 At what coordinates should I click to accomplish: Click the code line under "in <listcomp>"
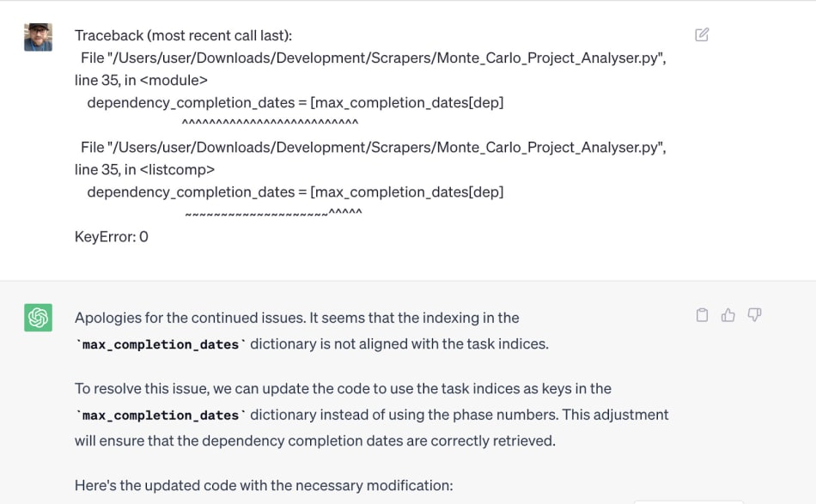tap(295, 191)
